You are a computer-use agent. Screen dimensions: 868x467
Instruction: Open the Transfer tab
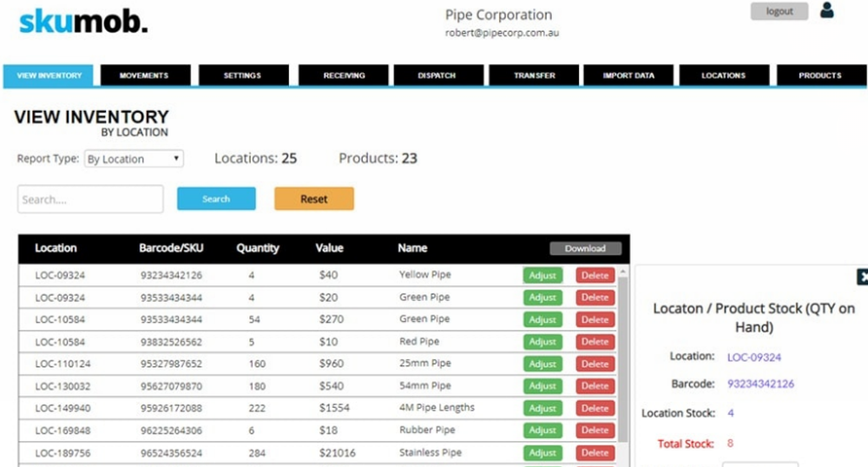click(534, 76)
